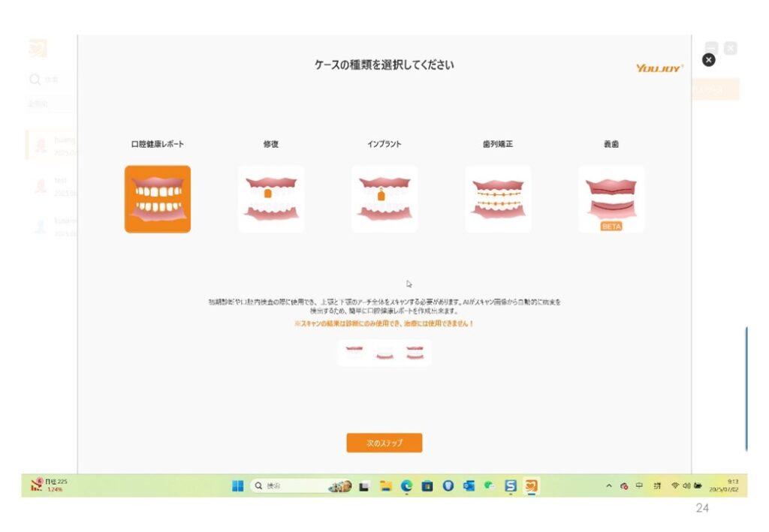This screenshot has width=769, height=532.
Task: Launch Microsoft Edge from the taskbar
Action: [x=406, y=486]
